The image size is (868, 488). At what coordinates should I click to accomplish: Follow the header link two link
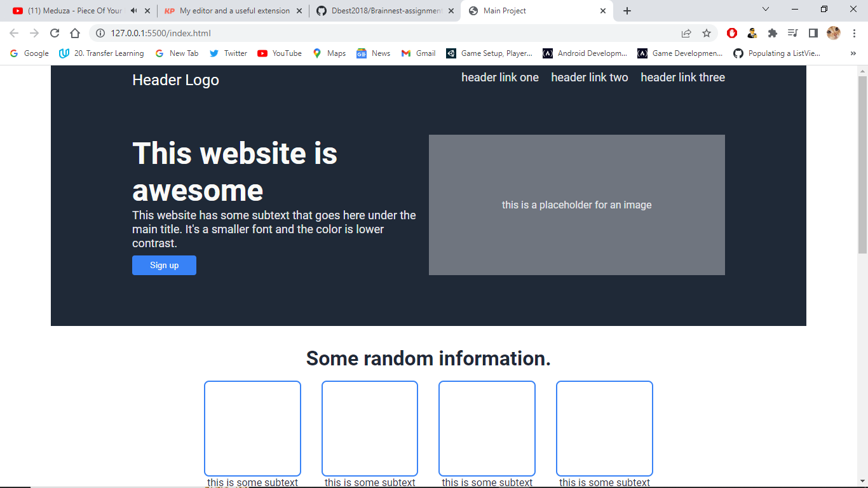coord(590,78)
